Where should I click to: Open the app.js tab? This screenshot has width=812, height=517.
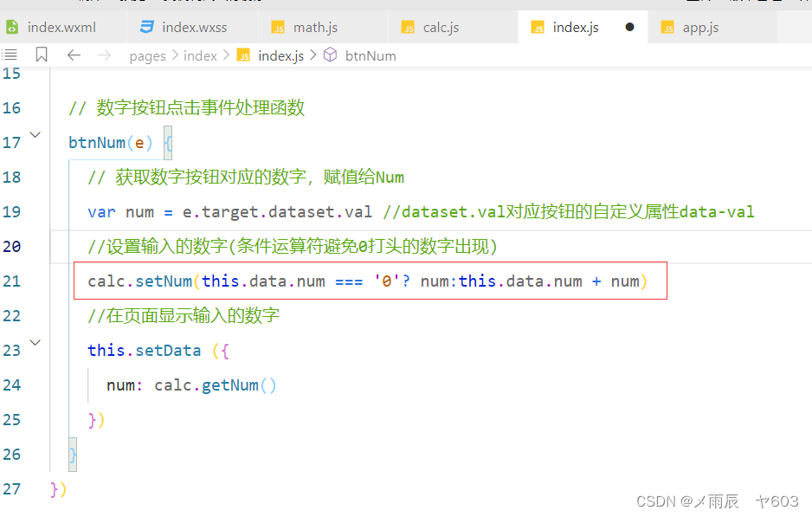712,28
